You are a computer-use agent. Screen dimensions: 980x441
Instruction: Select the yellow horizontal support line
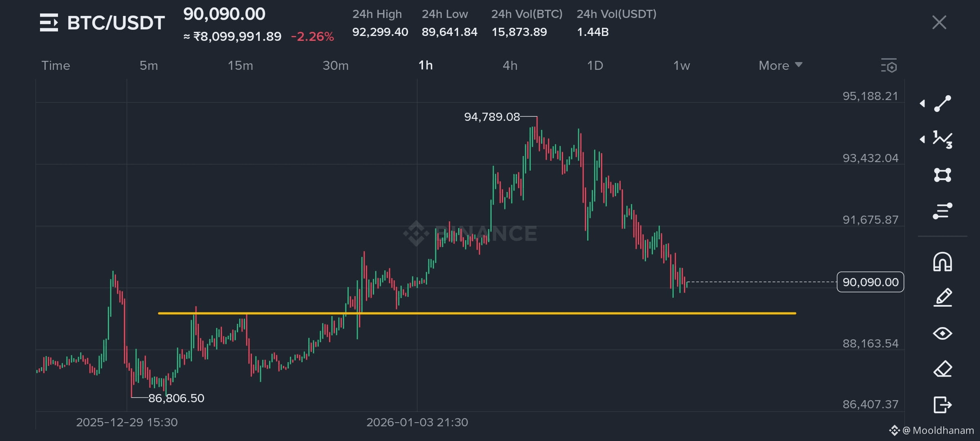pos(477,313)
